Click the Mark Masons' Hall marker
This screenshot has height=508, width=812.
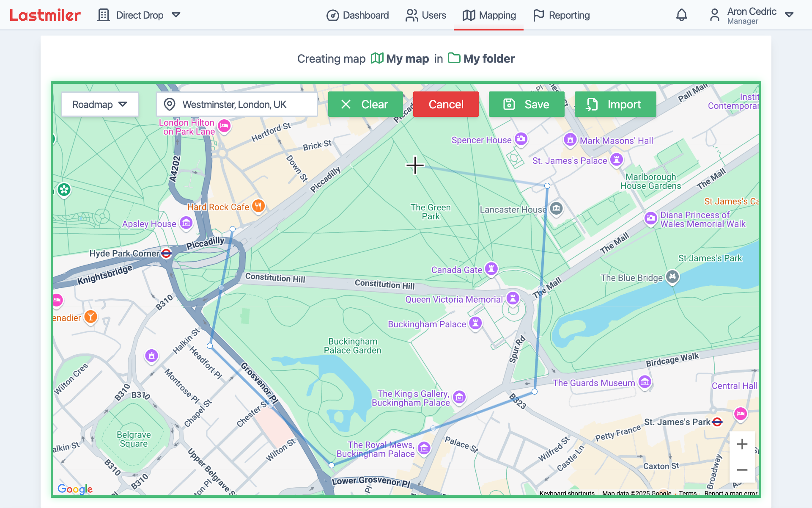[570, 139]
